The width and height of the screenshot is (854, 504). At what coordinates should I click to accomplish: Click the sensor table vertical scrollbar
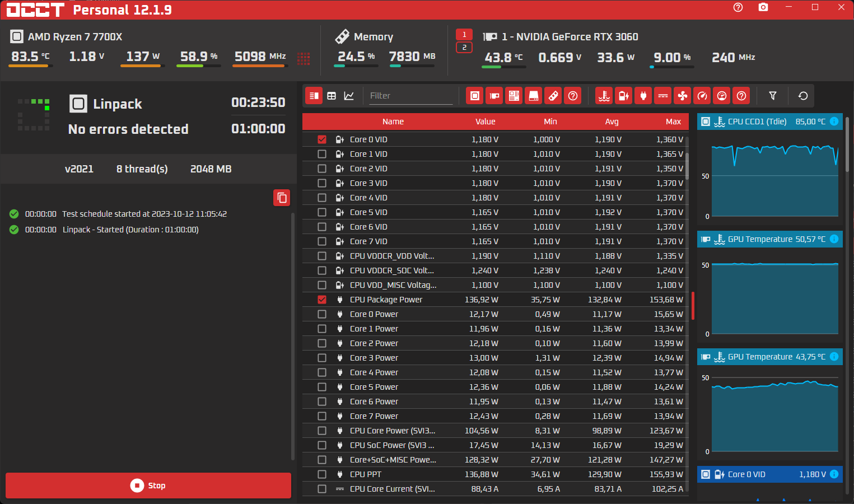(687, 166)
